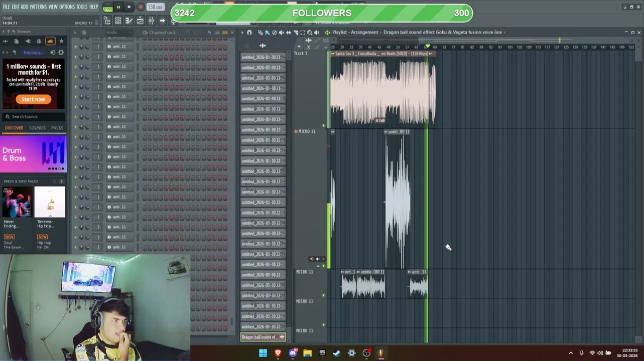Screen dimensions: 644x361
Task: Switch to the SOUNDS tab
Action: 37,128
